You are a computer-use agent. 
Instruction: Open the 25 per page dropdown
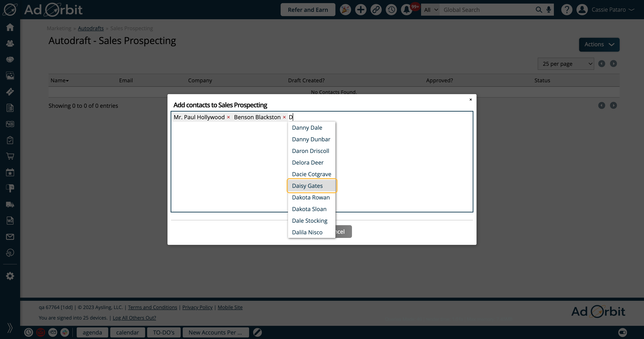click(x=566, y=64)
